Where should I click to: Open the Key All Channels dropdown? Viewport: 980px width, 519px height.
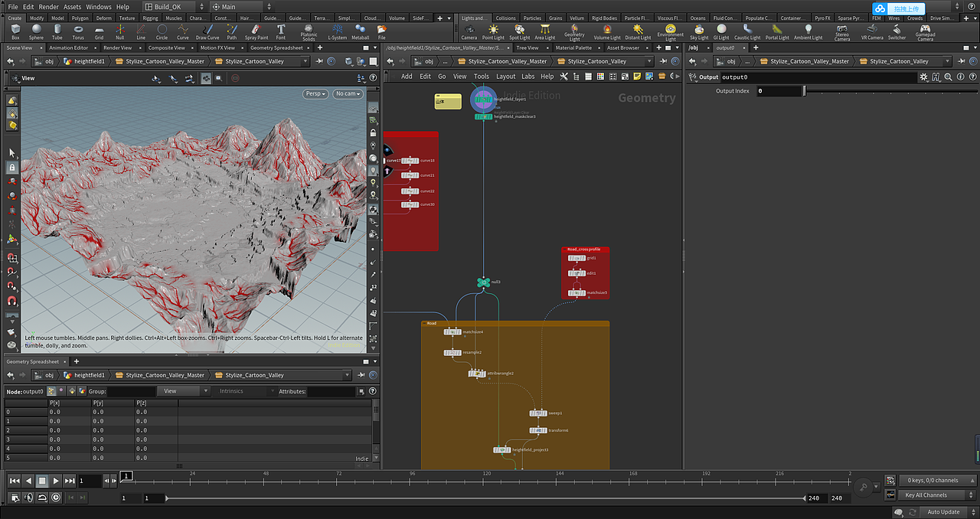(x=936, y=495)
